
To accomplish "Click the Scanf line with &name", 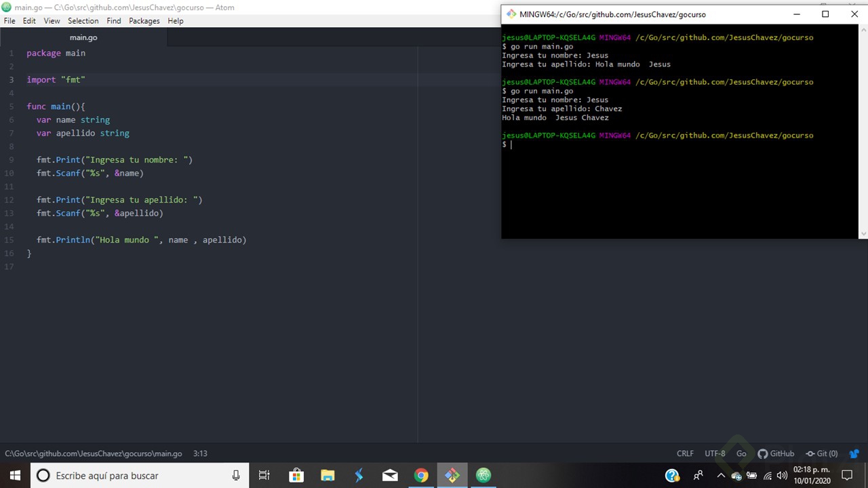I will [x=90, y=174].
